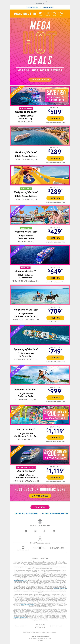Open the TikTok icon in footer
Viewport: 80px width, 644px height.
[x=45, y=531]
